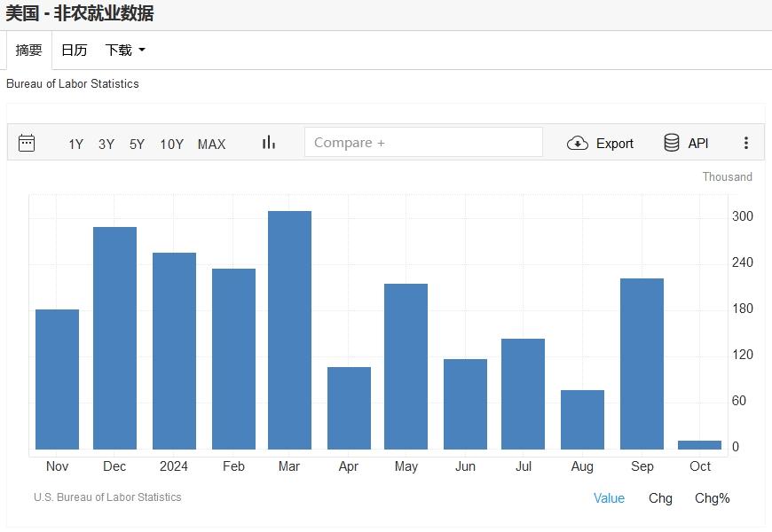The height and width of the screenshot is (532, 772).
Task: Click the bar chart type icon
Action: 269,143
